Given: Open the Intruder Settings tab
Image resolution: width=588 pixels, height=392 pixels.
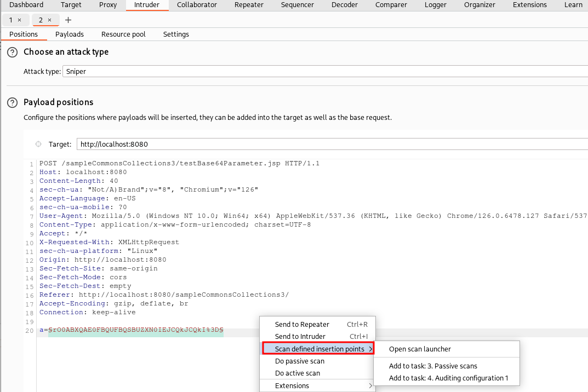Looking at the screenshot, I should pos(176,34).
